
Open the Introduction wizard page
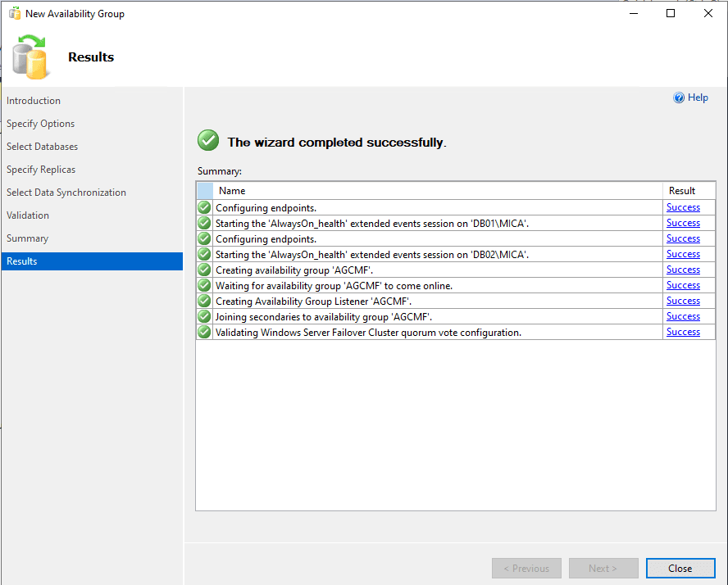tap(34, 101)
